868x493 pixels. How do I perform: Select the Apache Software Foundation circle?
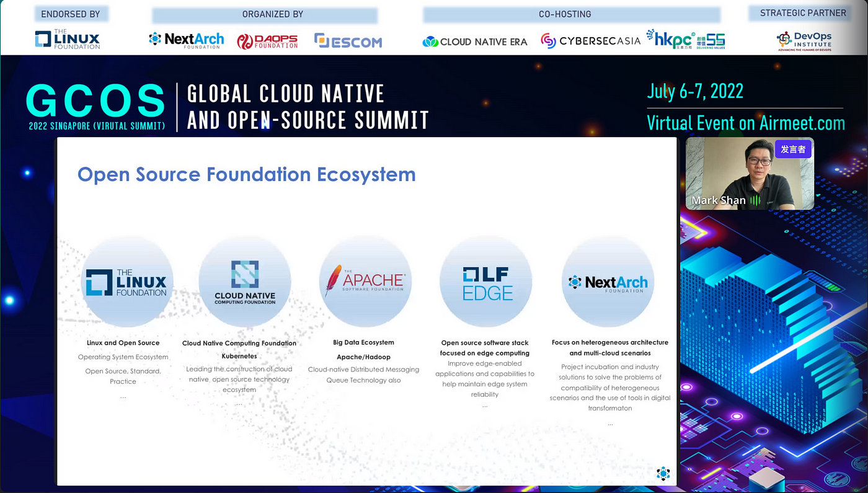coord(365,282)
